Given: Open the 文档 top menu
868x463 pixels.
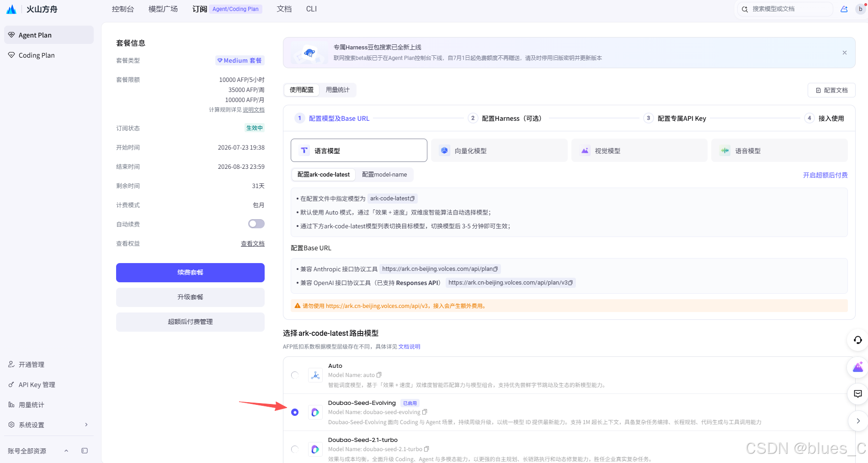Looking at the screenshot, I should coord(284,9).
